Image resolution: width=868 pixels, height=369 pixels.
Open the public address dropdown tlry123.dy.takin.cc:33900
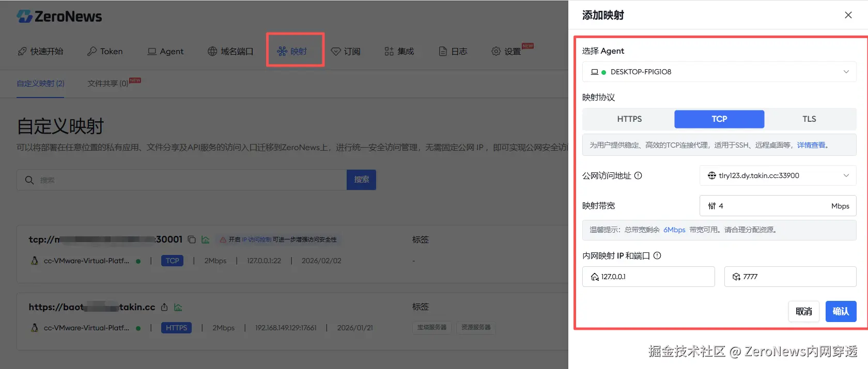coord(778,175)
